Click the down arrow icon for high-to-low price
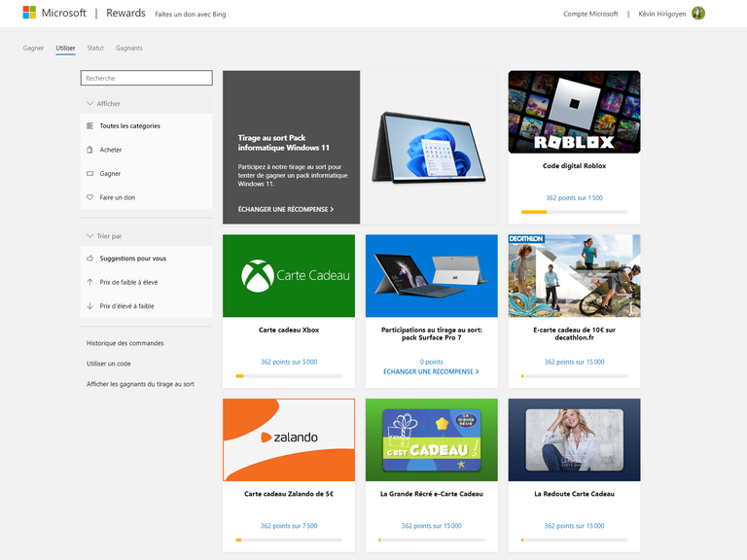Image resolution: width=747 pixels, height=560 pixels. [x=89, y=305]
